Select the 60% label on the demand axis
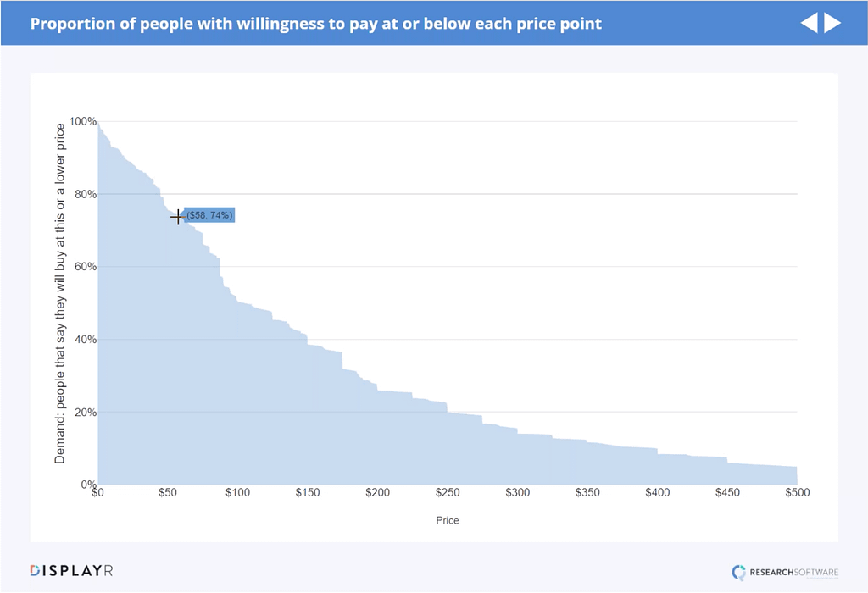 pos(85,267)
